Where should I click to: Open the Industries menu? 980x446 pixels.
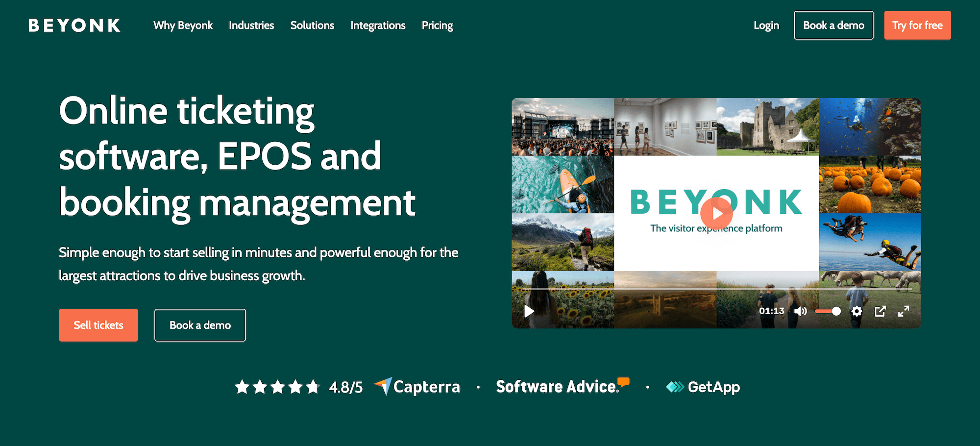click(251, 25)
